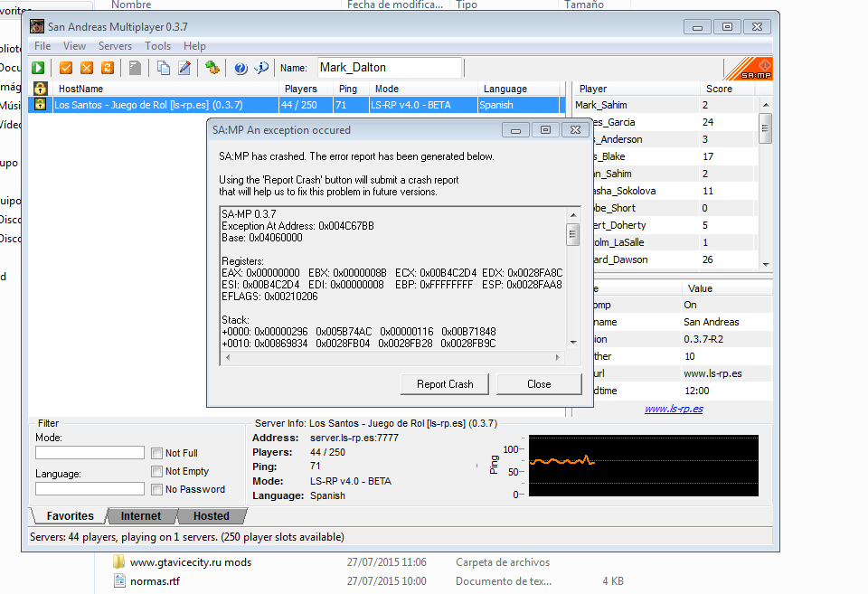The image size is (868, 594).
Task: Click the blue Help question mark icon
Action: click(241, 68)
